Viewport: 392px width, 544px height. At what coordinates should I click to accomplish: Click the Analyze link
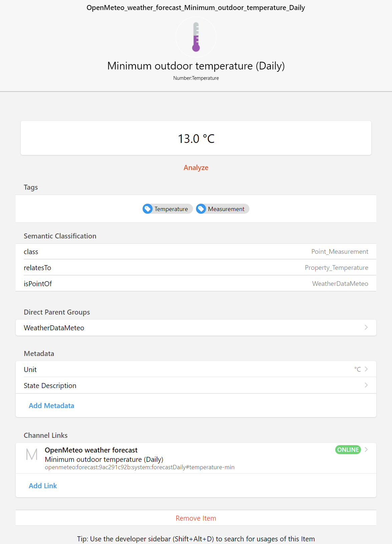click(196, 168)
